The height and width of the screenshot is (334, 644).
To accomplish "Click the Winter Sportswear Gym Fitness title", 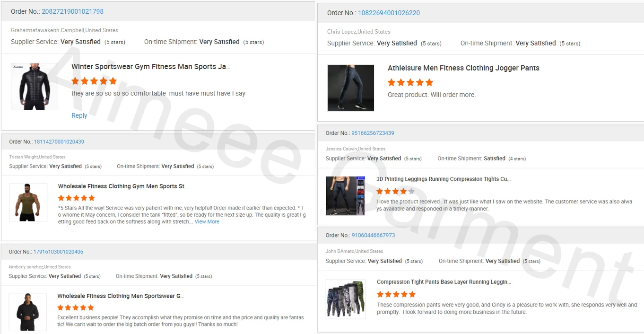I will (151, 67).
